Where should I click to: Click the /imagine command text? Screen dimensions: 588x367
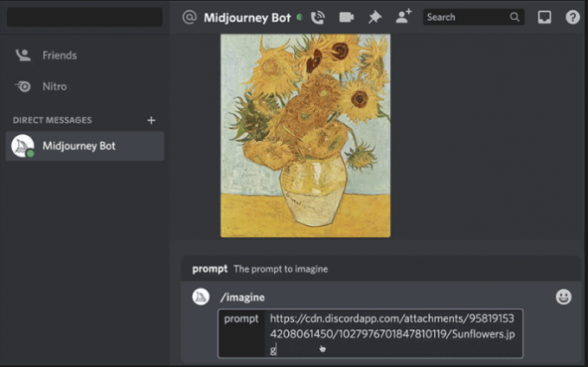[x=242, y=297]
